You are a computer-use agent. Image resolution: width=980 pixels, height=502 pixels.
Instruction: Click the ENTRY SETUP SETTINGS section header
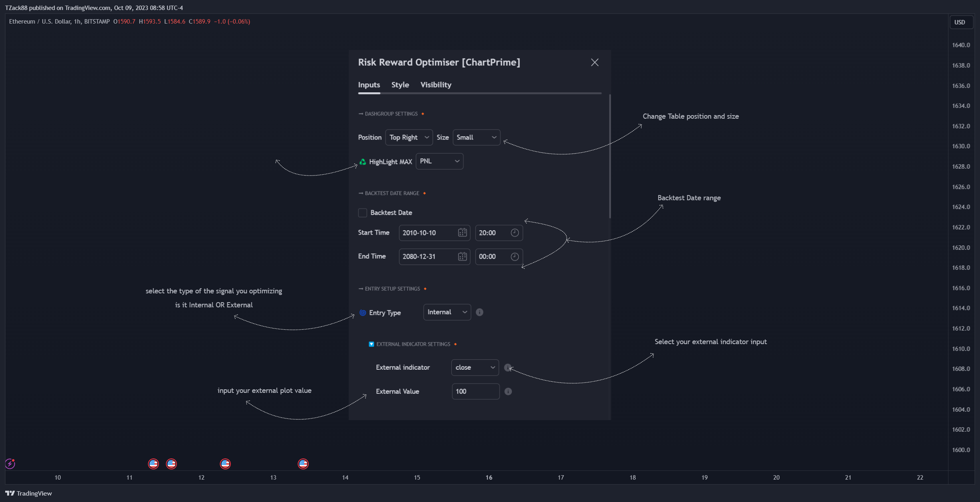[x=392, y=289]
